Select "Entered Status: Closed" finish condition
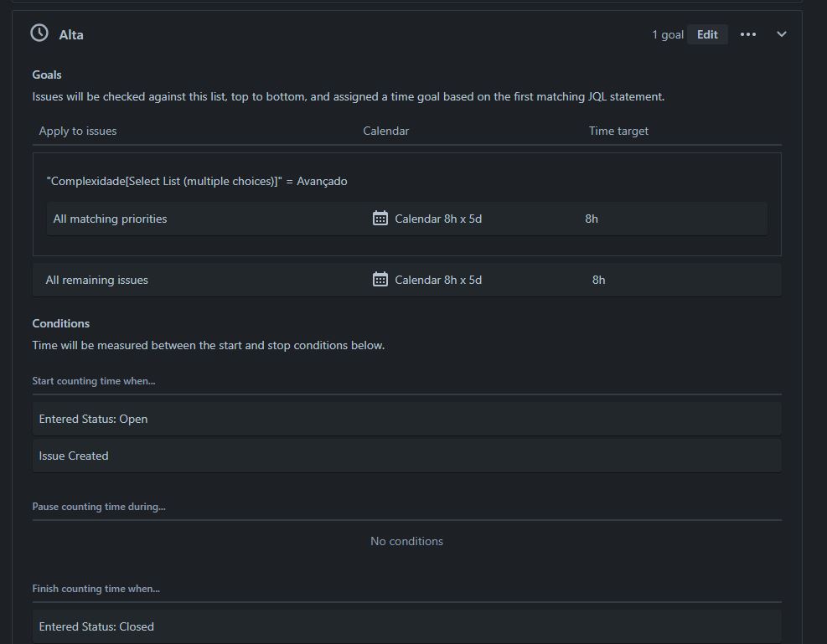Viewport: 827px width, 644px height. click(406, 626)
